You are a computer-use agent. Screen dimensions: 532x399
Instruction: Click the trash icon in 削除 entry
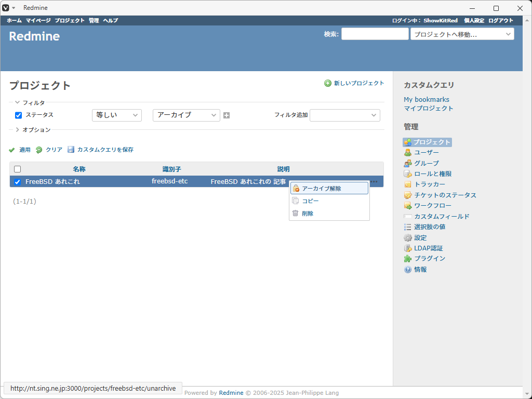pos(296,214)
